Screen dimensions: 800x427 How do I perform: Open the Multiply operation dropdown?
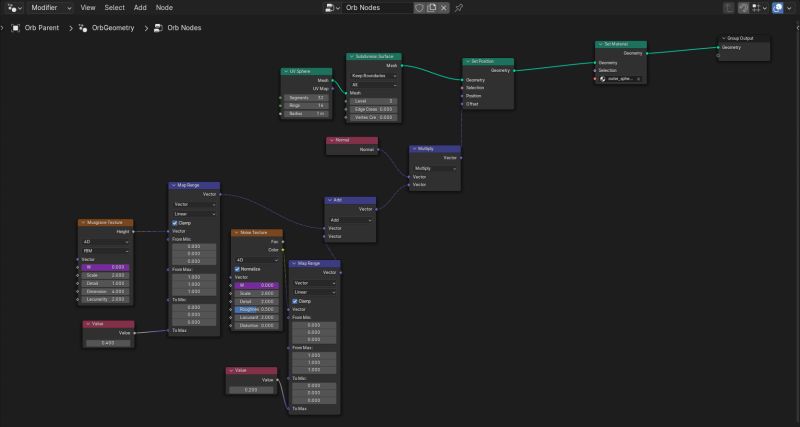point(435,168)
